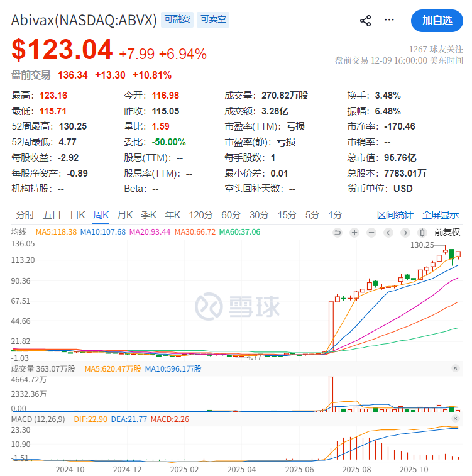Zoom out chart with minus icon
The width and height of the screenshot is (472, 476).
pyautogui.click(x=371, y=232)
